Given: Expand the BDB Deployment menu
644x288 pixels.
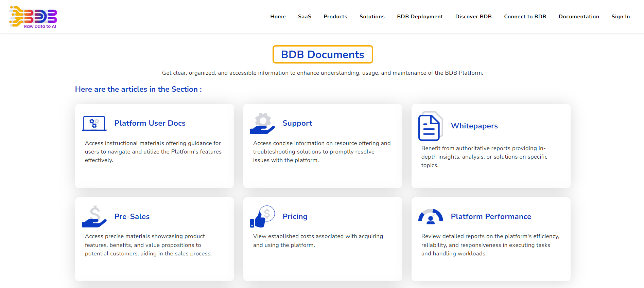Looking at the screenshot, I should 420,17.
